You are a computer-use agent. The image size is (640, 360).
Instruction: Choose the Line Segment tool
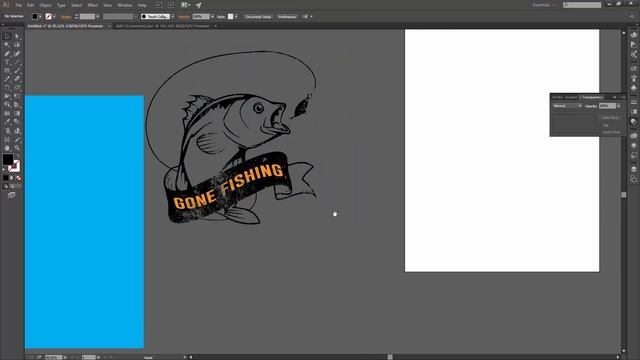17,62
